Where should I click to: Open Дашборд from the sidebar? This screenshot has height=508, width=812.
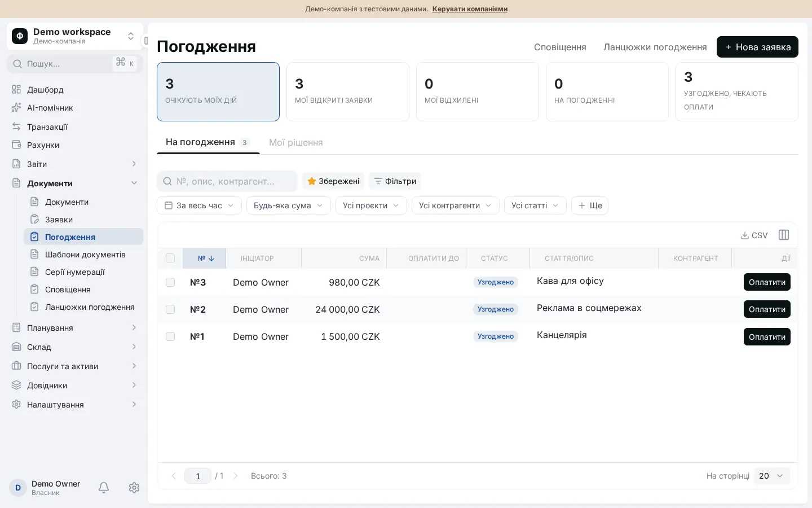point(75,90)
